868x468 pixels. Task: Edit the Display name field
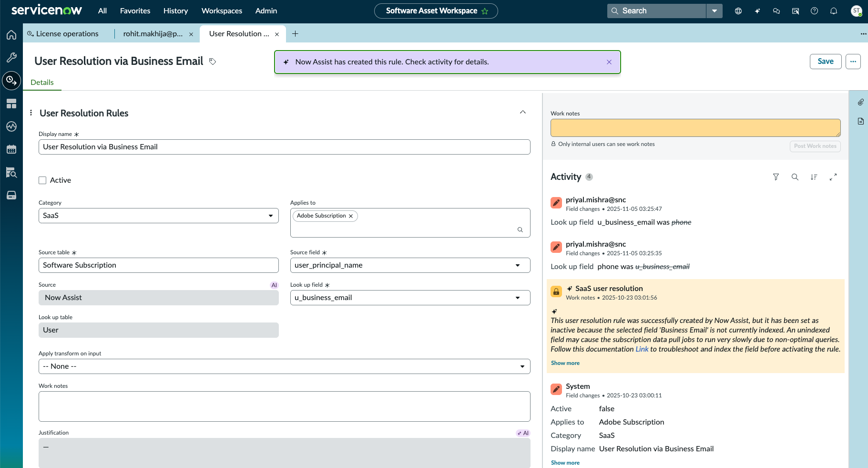click(285, 147)
